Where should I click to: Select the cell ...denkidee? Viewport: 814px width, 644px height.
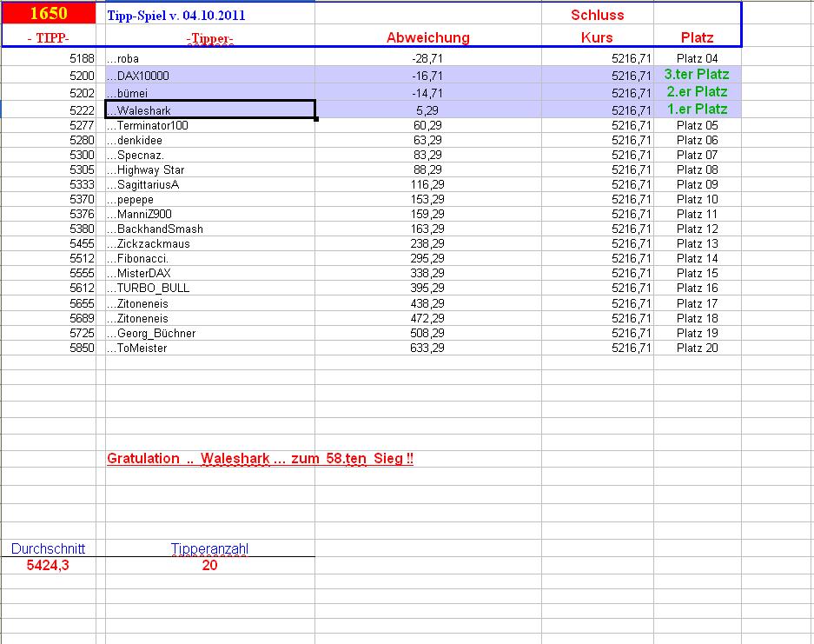pyautogui.click(x=209, y=140)
